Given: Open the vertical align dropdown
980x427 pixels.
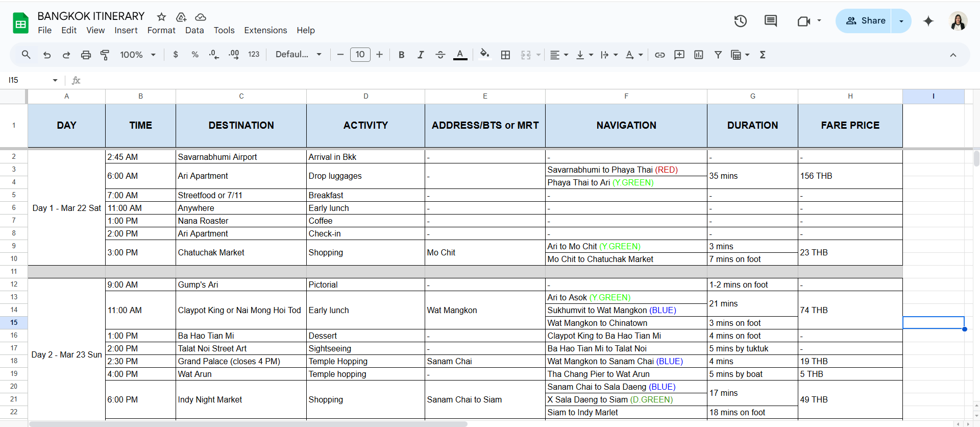Looking at the screenshot, I should pos(584,55).
